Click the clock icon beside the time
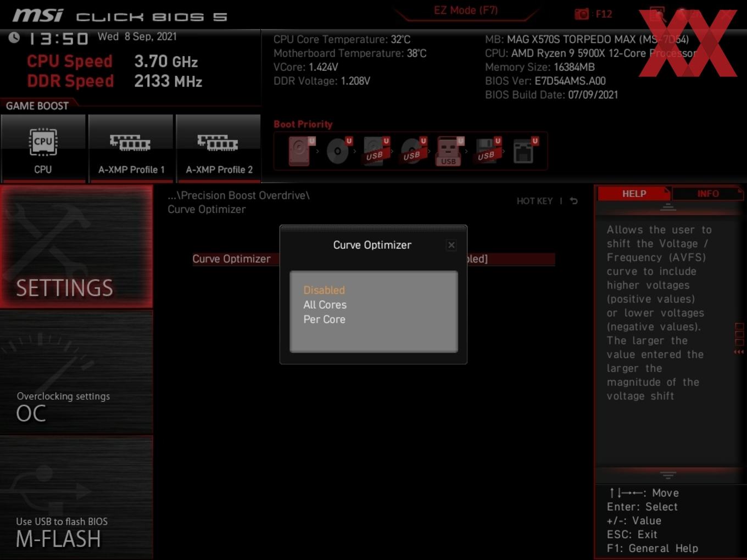The width and height of the screenshot is (747, 560). pyautogui.click(x=14, y=37)
